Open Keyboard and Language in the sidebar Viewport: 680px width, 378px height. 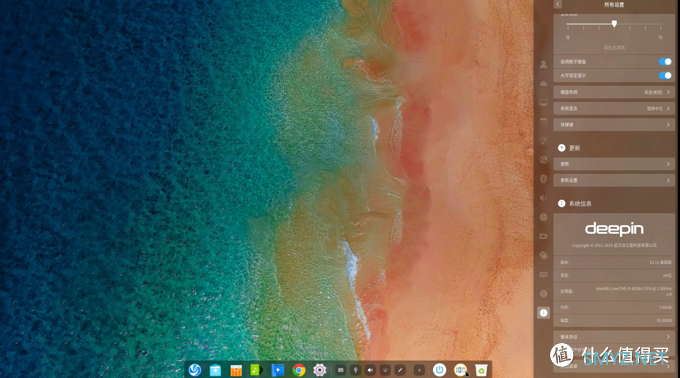tap(543, 274)
